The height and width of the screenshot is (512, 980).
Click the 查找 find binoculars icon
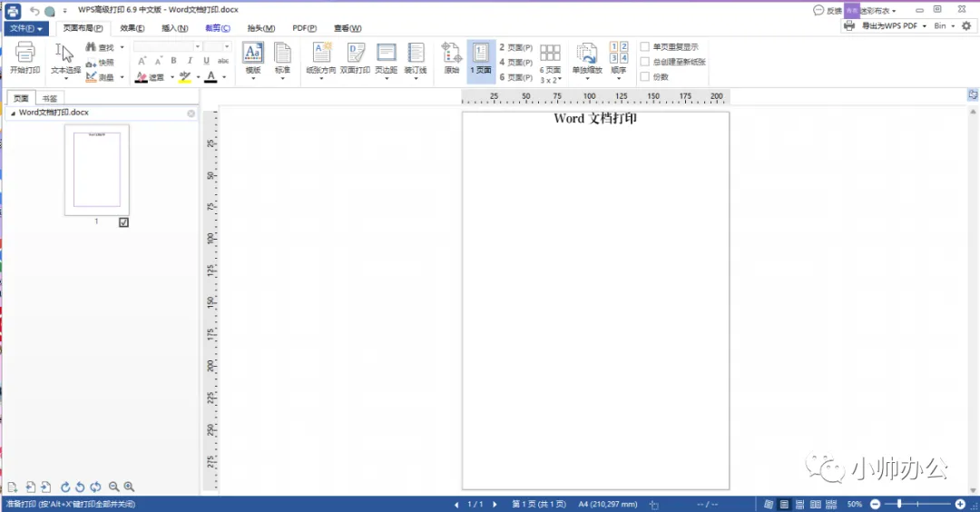click(x=92, y=47)
